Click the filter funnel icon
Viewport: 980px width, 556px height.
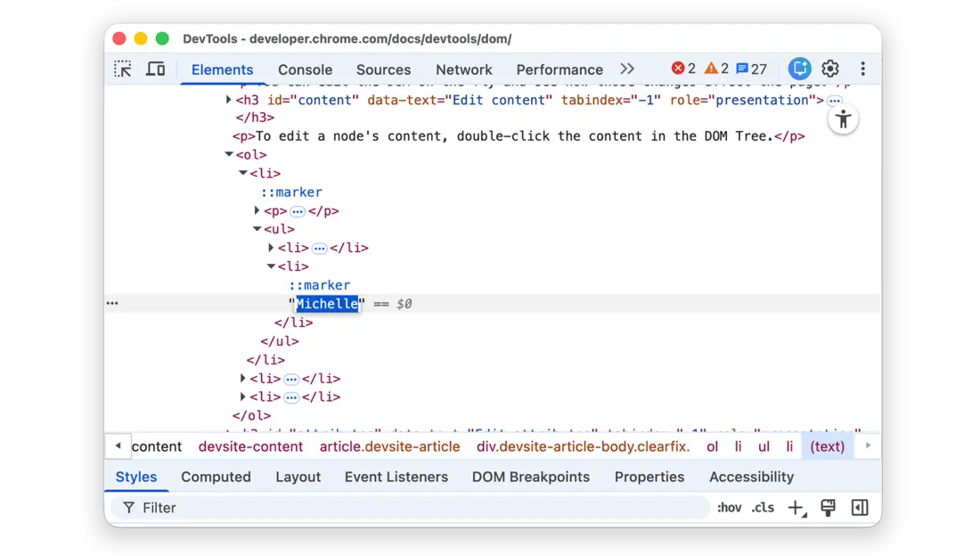coord(129,508)
